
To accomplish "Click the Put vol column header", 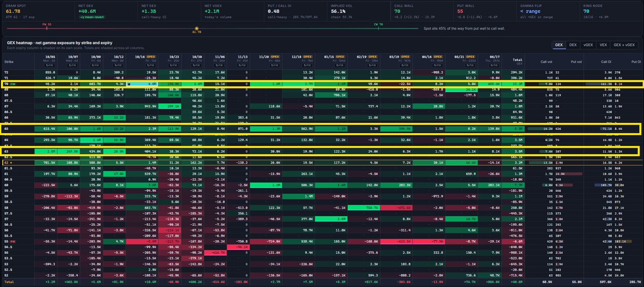I will (x=575, y=62).
